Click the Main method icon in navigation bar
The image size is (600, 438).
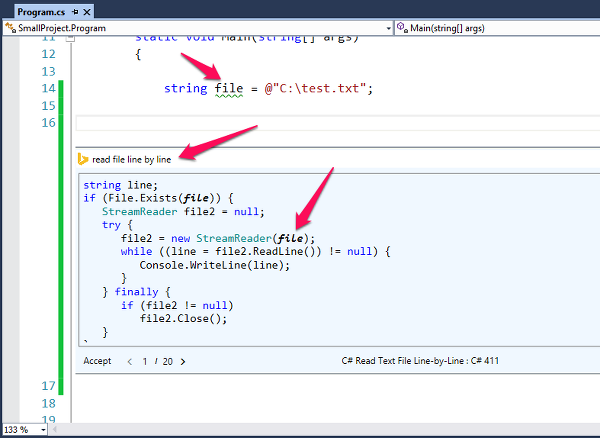[402, 28]
